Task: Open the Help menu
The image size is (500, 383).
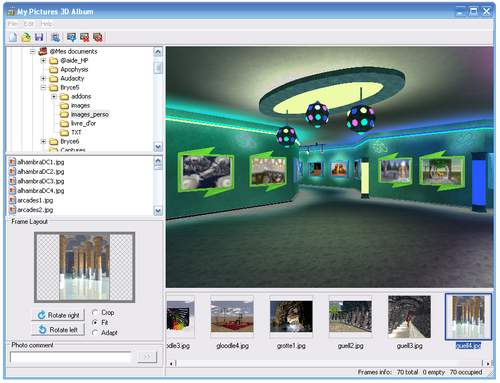Action: (46, 24)
